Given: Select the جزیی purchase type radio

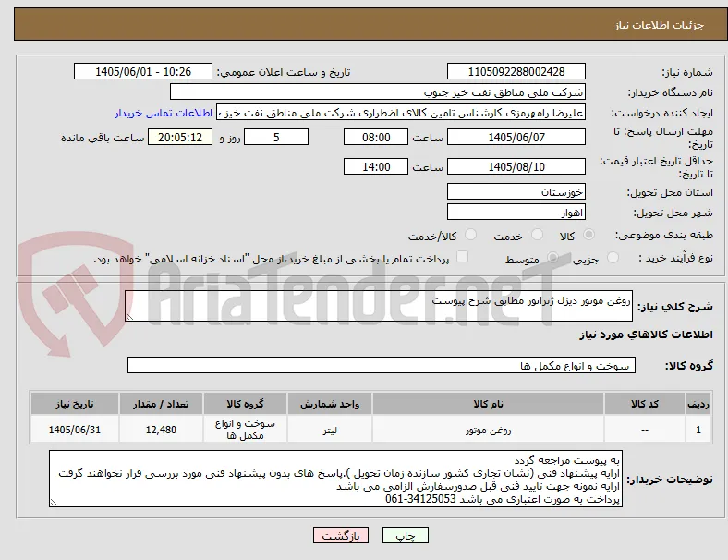Looking at the screenshot, I should pyautogui.click(x=613, y=258).
